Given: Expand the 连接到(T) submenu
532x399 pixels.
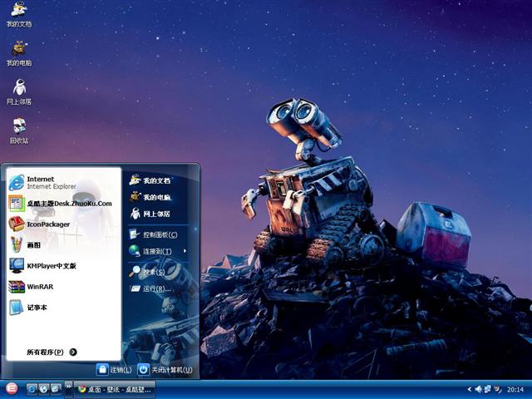Looking at the screenshot, I should click(156, 251).
